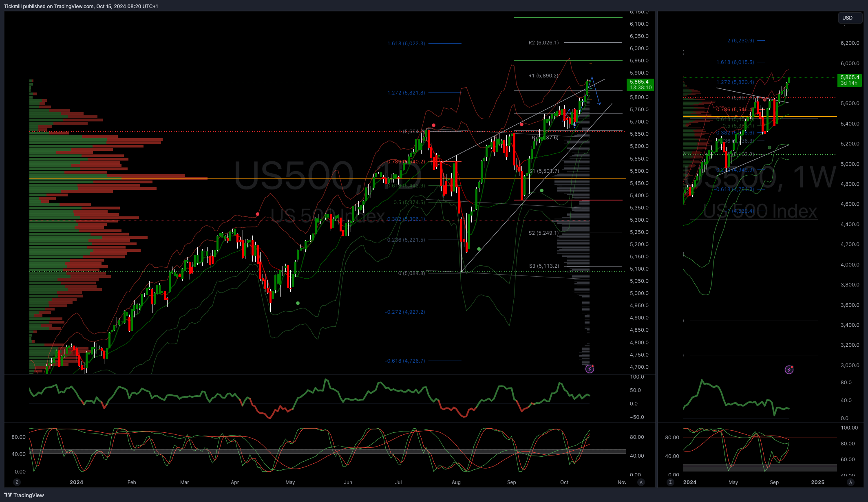Click the 6,200.0 price axis tick on the weekly chart
Screen dimensions: 868x502
pyautogui.click(x=850, y=43)
